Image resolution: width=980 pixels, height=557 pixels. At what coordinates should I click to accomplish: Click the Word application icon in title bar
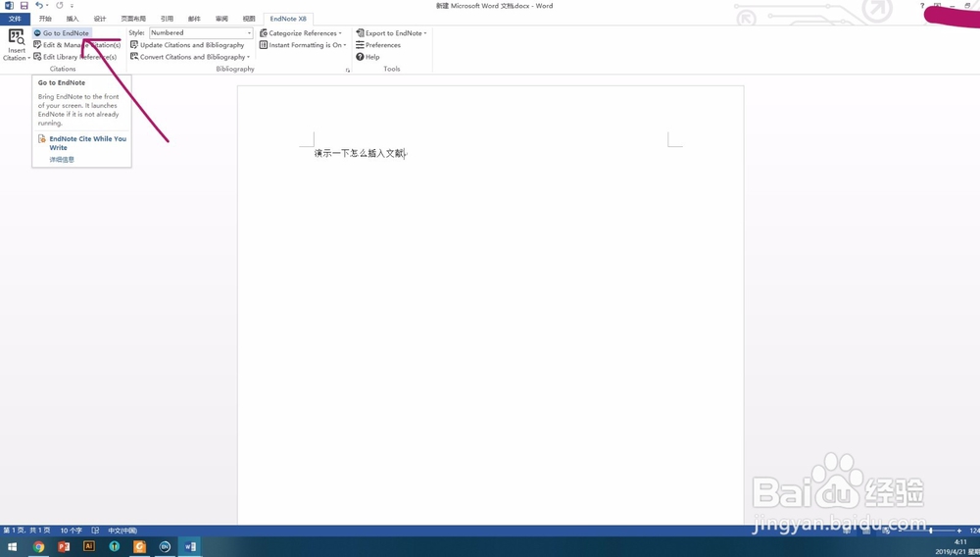coord(9,6)
